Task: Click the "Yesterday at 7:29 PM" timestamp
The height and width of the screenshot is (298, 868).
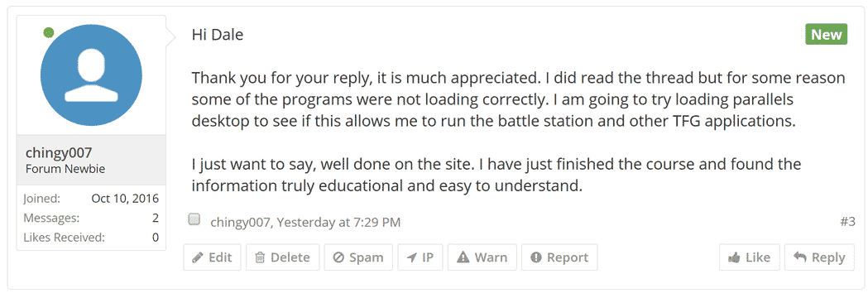Action: tap(338, 223)
